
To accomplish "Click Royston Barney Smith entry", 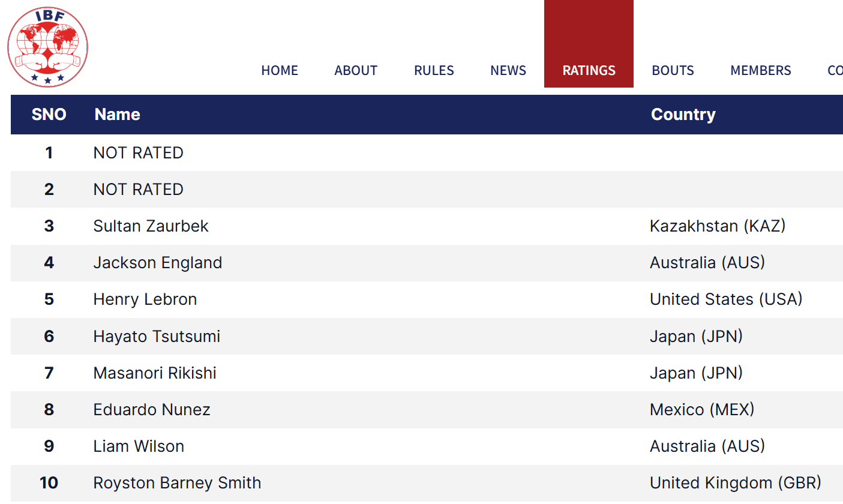I will [177, 483].
